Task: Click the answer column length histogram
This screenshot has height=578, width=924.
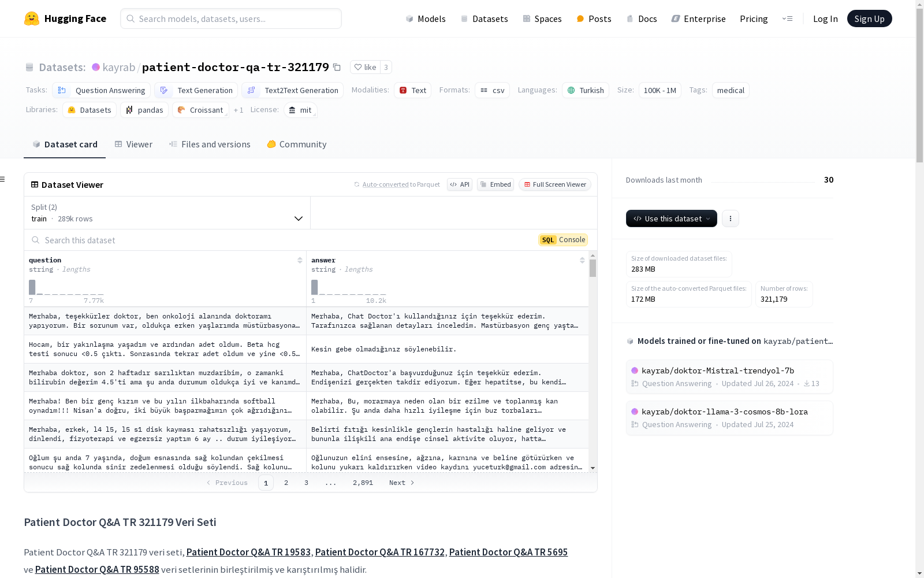Action: [x=349, y=287]
